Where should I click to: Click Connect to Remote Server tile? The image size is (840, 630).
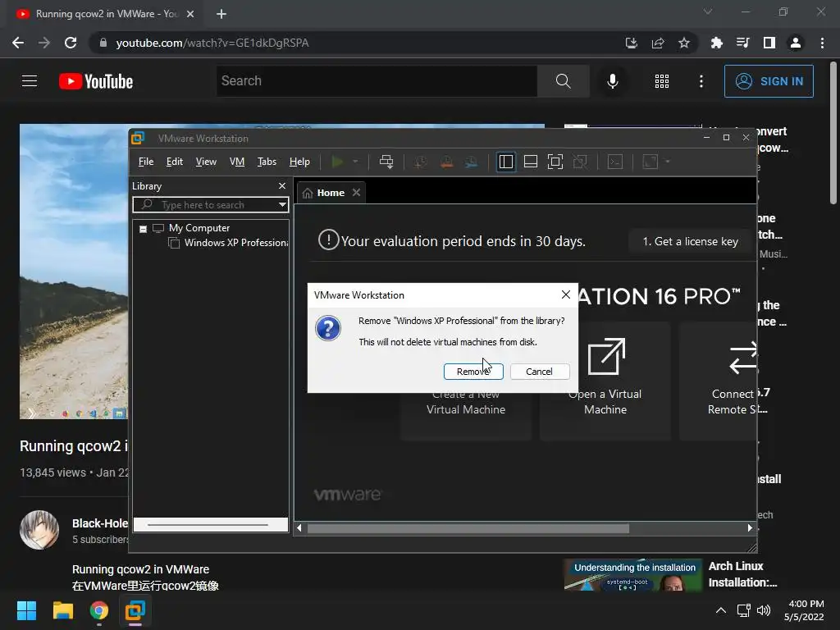[x=718, y=381]
